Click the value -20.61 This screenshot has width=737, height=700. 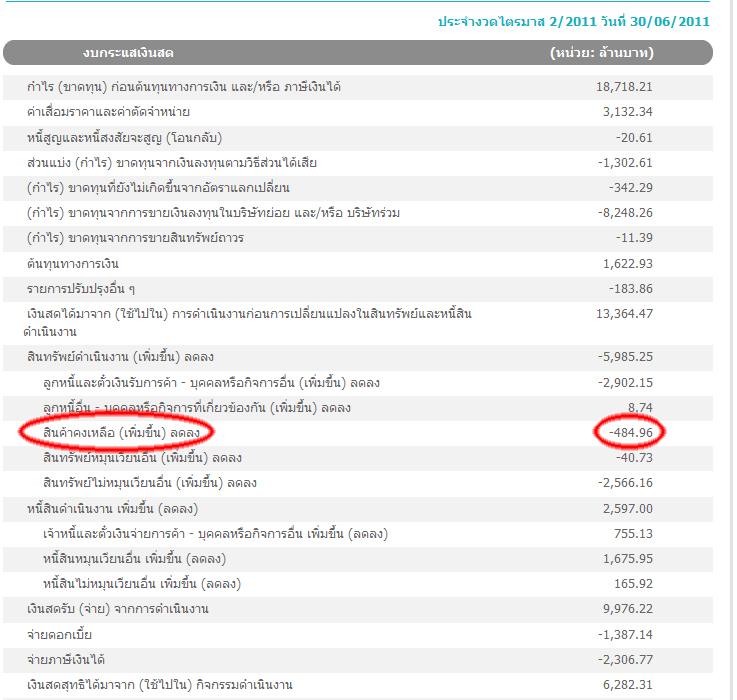tap(634, 138)
